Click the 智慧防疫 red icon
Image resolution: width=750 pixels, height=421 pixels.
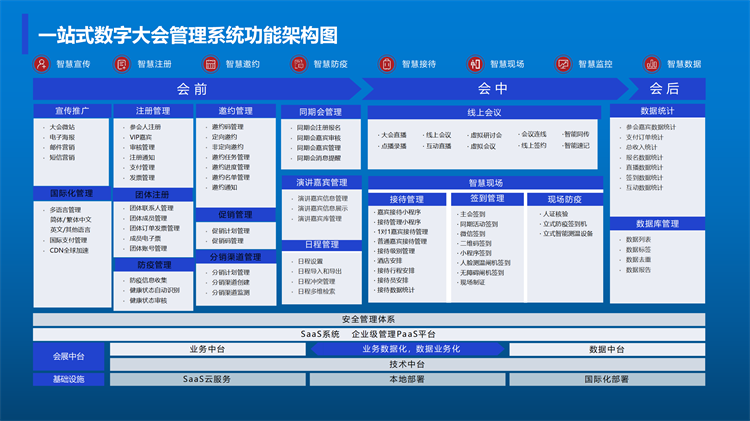click(x=298, y=64)
